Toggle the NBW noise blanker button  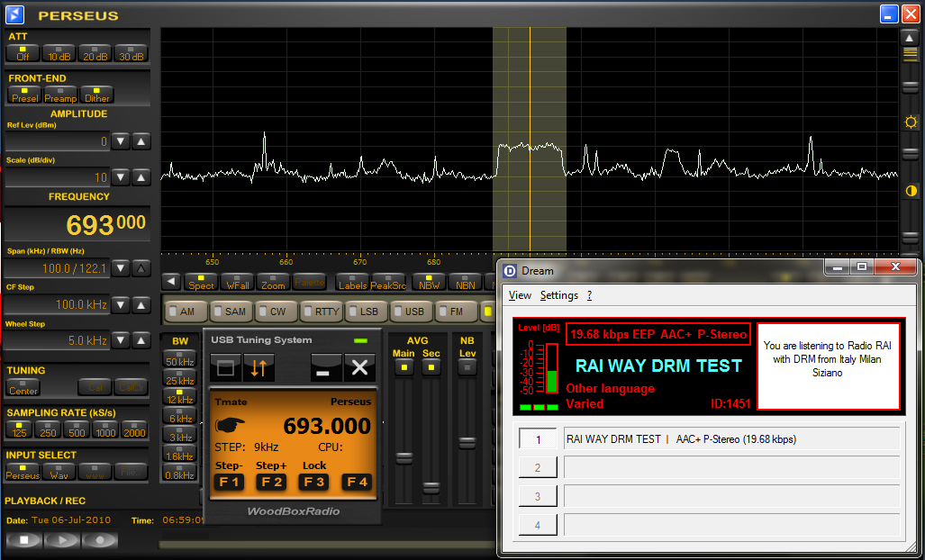429,282
